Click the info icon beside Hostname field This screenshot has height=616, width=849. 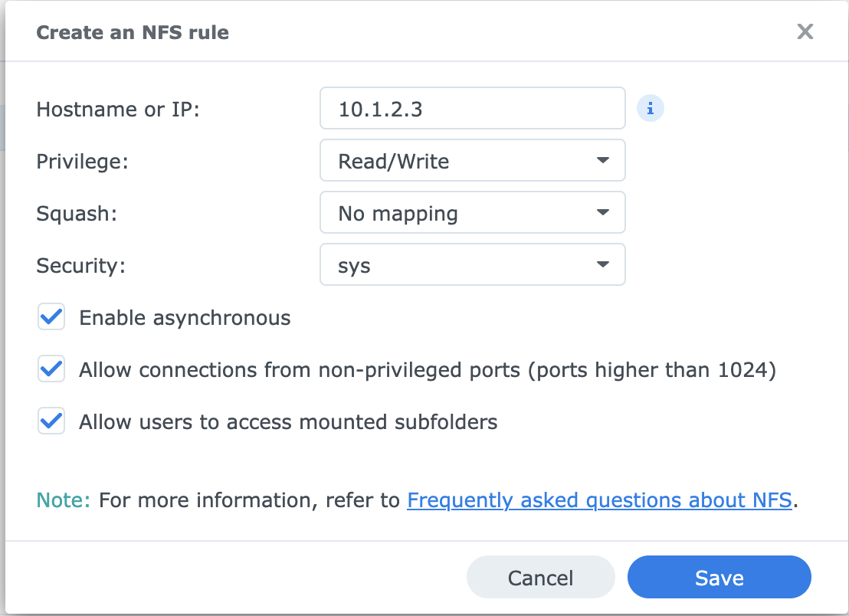pos(650,108)
